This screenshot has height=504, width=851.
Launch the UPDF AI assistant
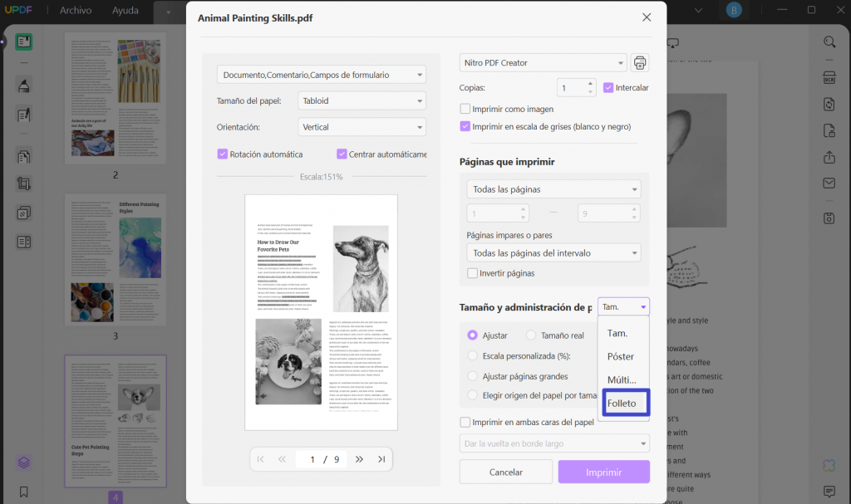829,466
